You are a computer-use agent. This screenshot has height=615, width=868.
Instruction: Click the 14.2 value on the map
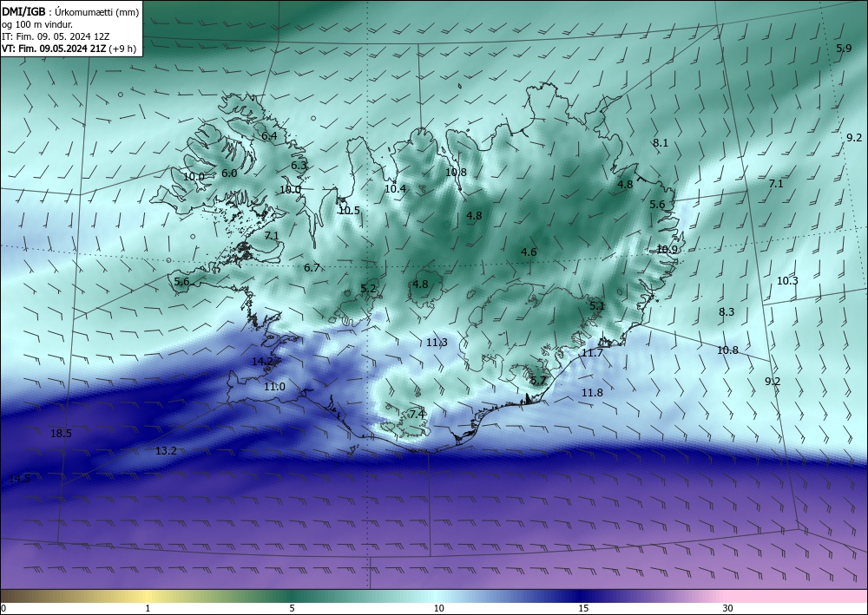point(262,362)
